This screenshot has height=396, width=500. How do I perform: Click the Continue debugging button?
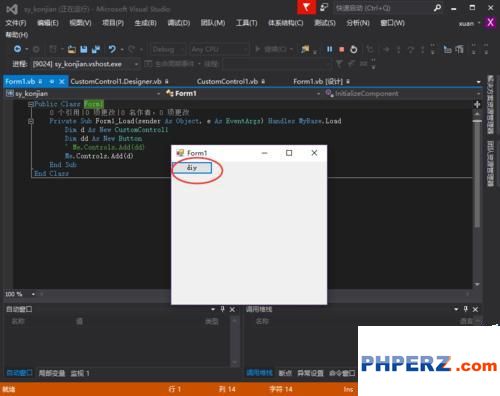tap(273, 50)
